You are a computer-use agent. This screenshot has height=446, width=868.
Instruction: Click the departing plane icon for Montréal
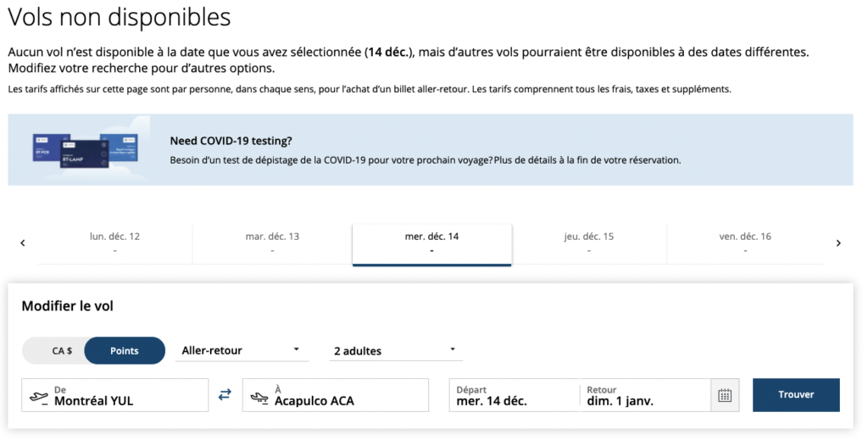click(x=38, y=396)
